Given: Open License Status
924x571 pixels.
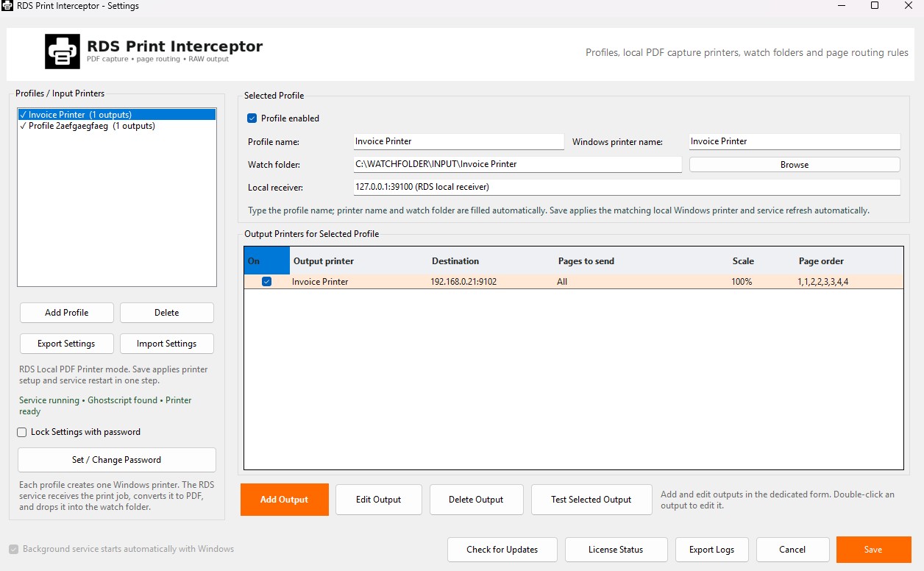Looking at the screenshot, I should click(616, 550).
